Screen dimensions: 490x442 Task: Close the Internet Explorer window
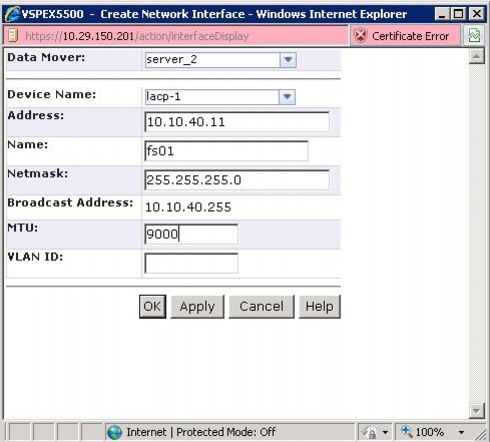pyautogui.click(x=477, y=14)
